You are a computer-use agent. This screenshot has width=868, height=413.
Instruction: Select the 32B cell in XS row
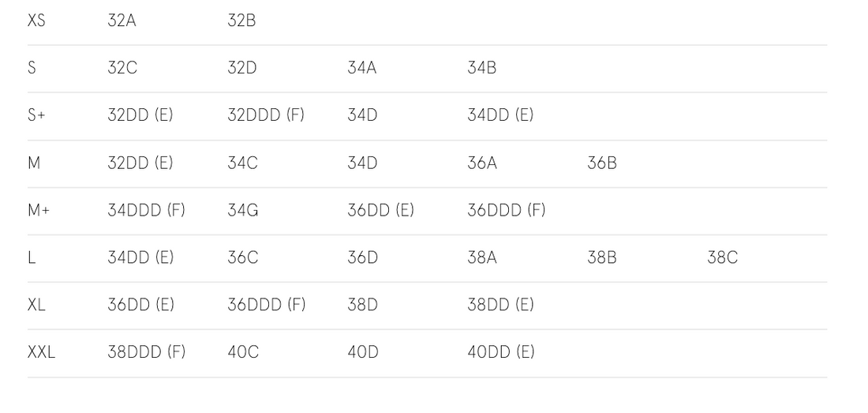(241, 21)
